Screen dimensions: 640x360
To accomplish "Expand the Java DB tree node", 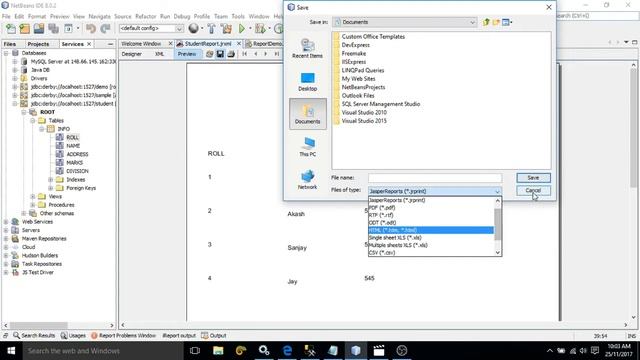I will tap(15, 70).
